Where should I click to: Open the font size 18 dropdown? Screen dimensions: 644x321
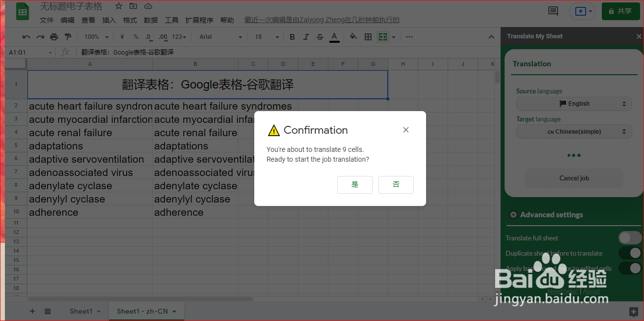[x=267, y=37]
